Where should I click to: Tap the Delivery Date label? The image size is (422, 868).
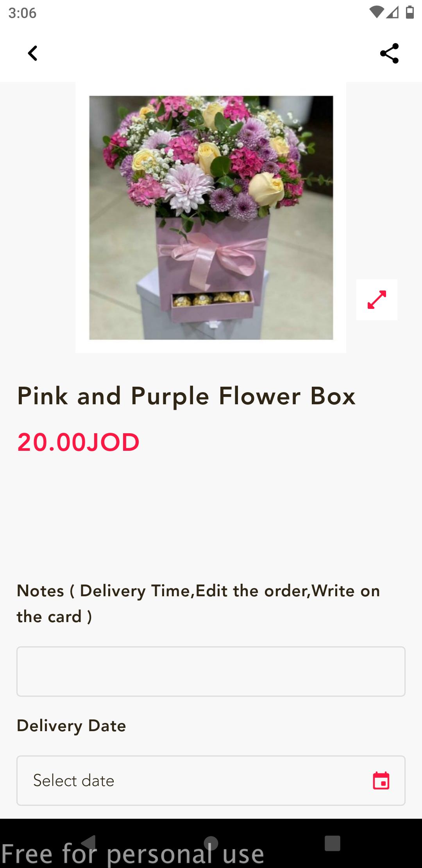pos(71,726)
